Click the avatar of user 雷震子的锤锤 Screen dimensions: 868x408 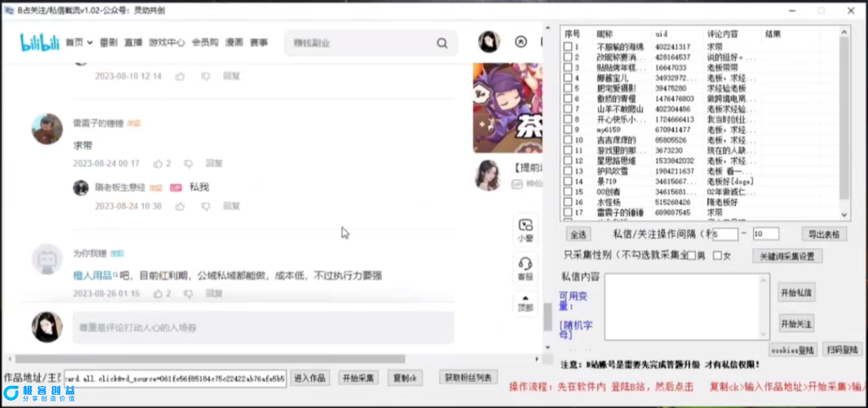pyautogui.click(x=47, y=129)
